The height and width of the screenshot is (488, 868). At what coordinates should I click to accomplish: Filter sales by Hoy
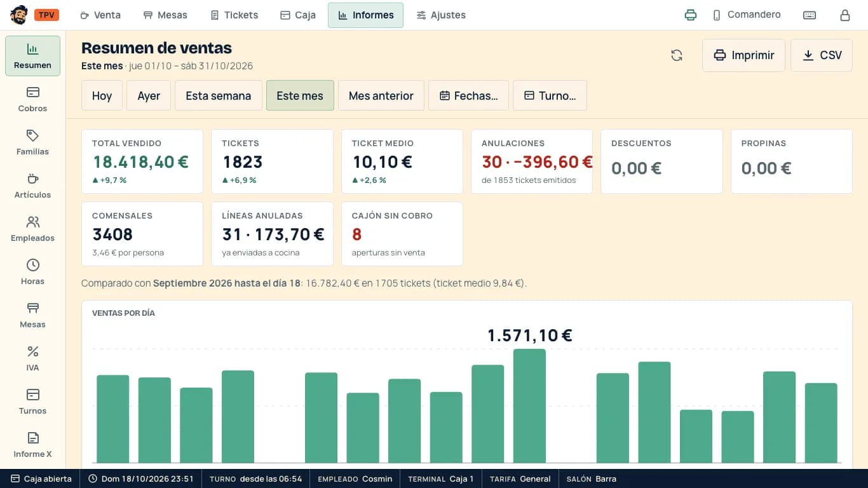(102, 95)
